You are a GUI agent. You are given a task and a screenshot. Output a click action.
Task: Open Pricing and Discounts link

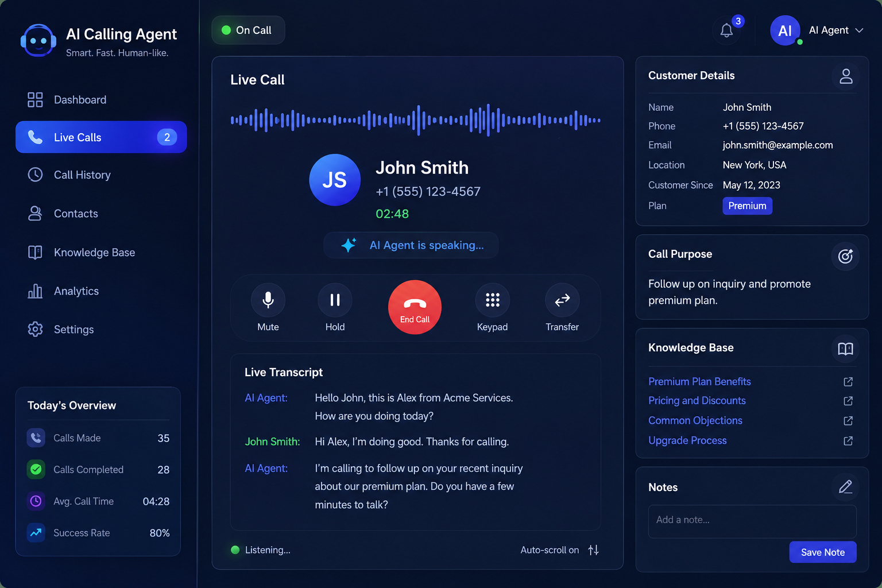click(697, 401)
